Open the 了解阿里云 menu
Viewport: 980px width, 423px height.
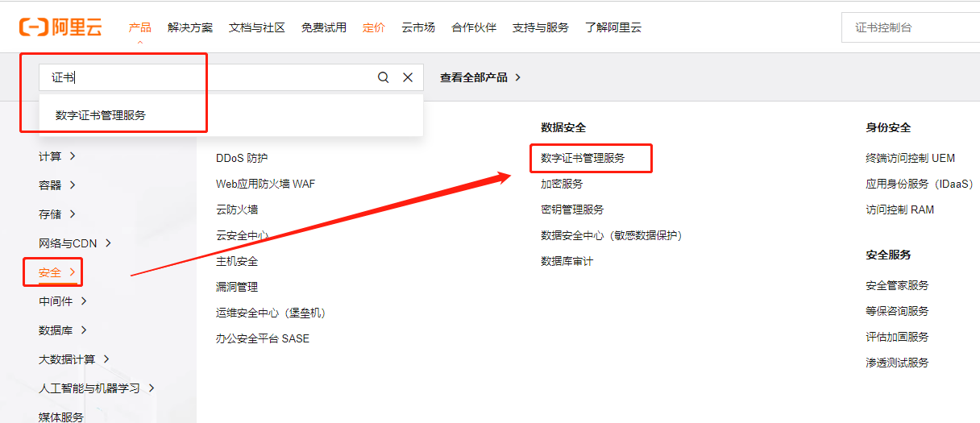(x=613, y=27)
